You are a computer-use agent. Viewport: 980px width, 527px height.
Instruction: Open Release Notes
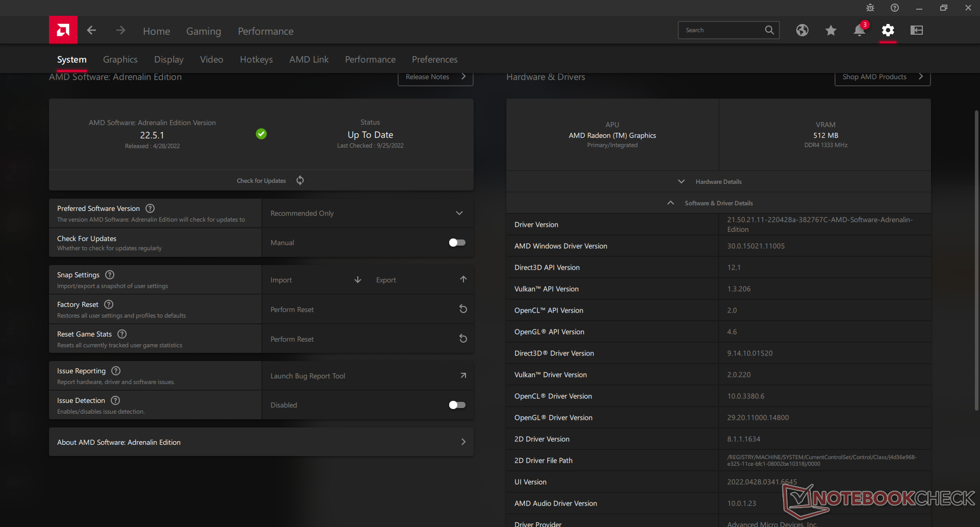click(x=435, y=77)
